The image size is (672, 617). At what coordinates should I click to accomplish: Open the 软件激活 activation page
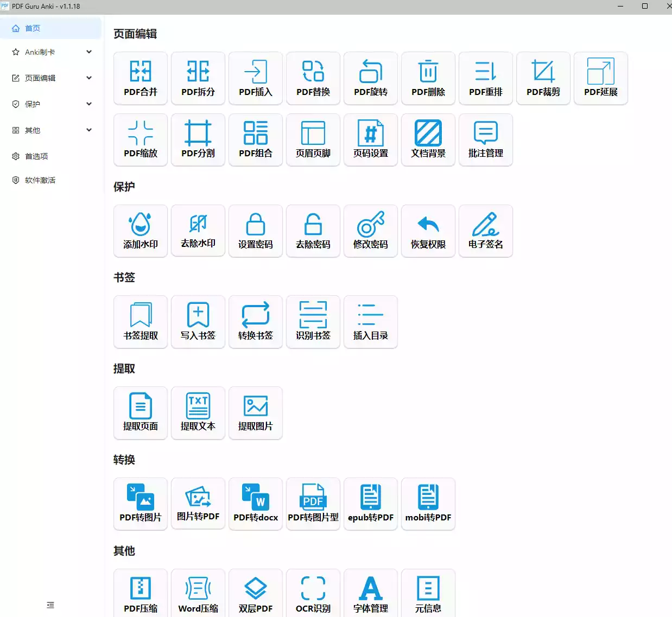(40, 180)
